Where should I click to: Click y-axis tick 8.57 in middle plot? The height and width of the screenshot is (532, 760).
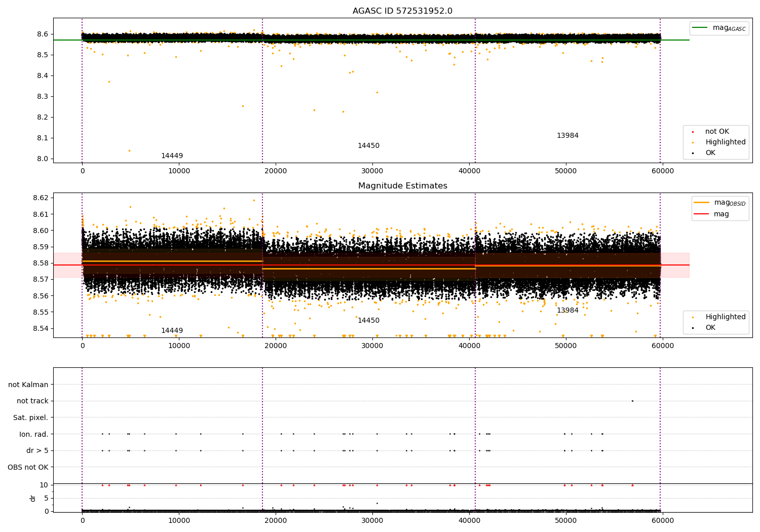pyautogui.click(x=41, y=280)
